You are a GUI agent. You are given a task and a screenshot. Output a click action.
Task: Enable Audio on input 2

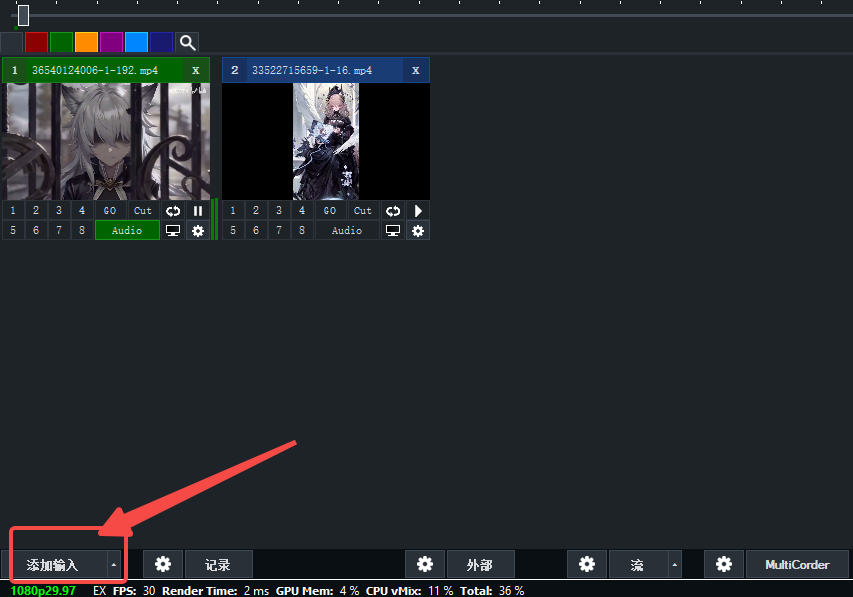[x=347, y=231]
